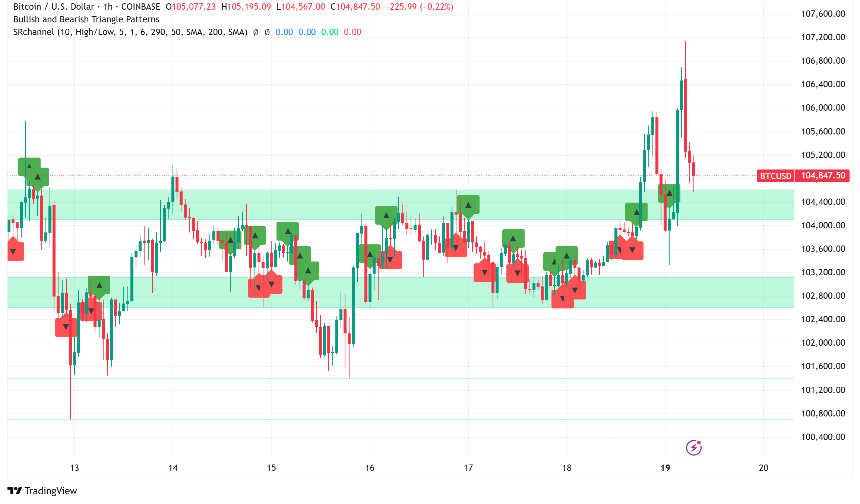The height and width of the screenshot is (504, 860).
Task: Click date 17 on time axis
Action: tap(468, 468)
